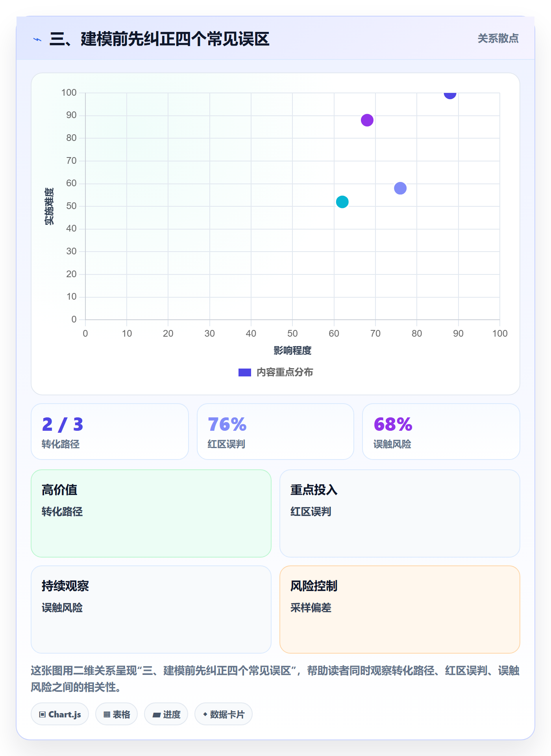Select the 风险控制 quadrant card
This screenshot has height=756, width=551.
pyautogui.click(x=400, y=610)
